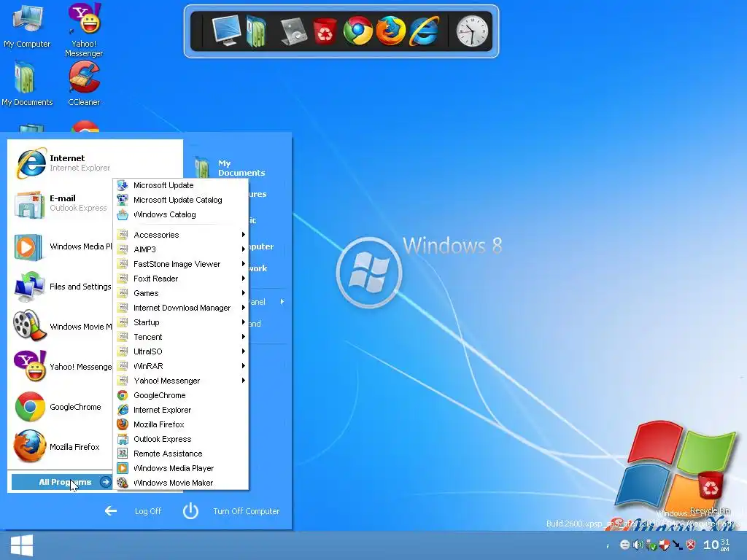Click the monitor icon in the dock
Viewport: 747px width, 560px height.
[x=226, y=31]
